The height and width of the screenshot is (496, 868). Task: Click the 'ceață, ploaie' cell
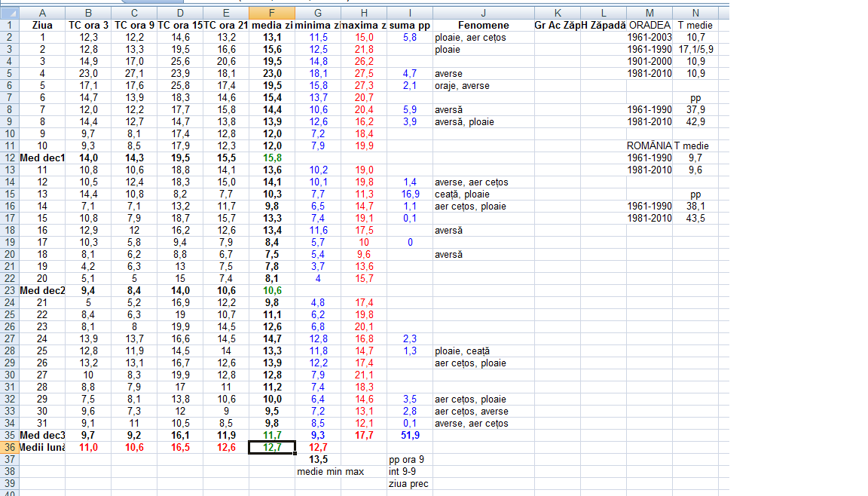(483, 194)
